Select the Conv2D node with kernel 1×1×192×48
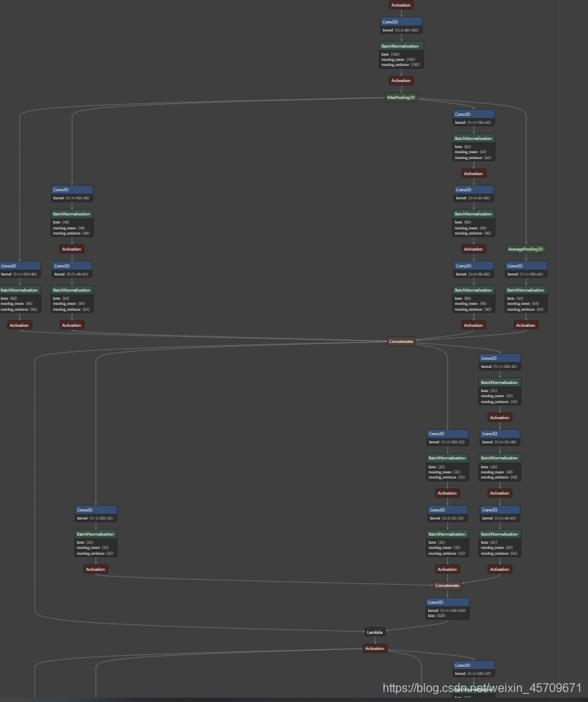Viewport: 588px width, 702px height. [x=72, y=193]
